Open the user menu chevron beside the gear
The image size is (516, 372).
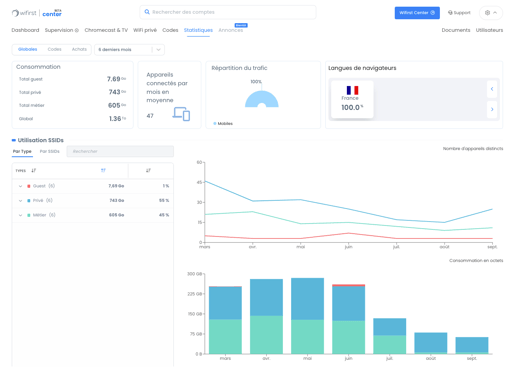[x=495, y=13]
